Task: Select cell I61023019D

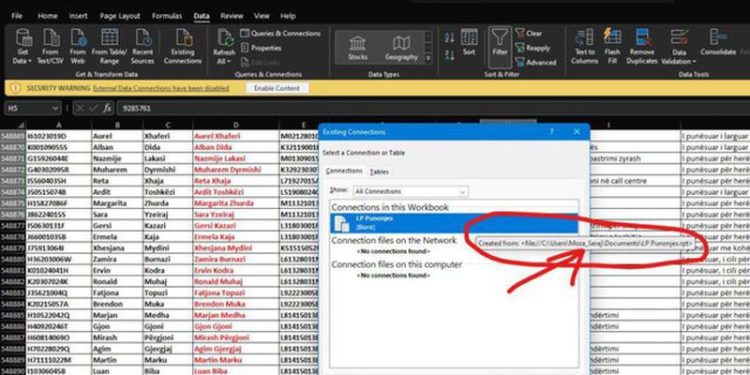Action: tap(58, 136)
